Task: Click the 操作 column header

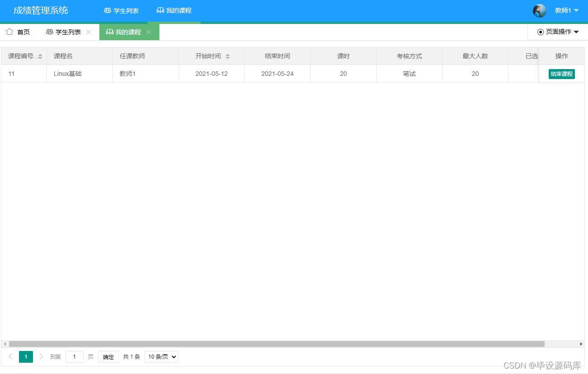Action: point(562,56)
